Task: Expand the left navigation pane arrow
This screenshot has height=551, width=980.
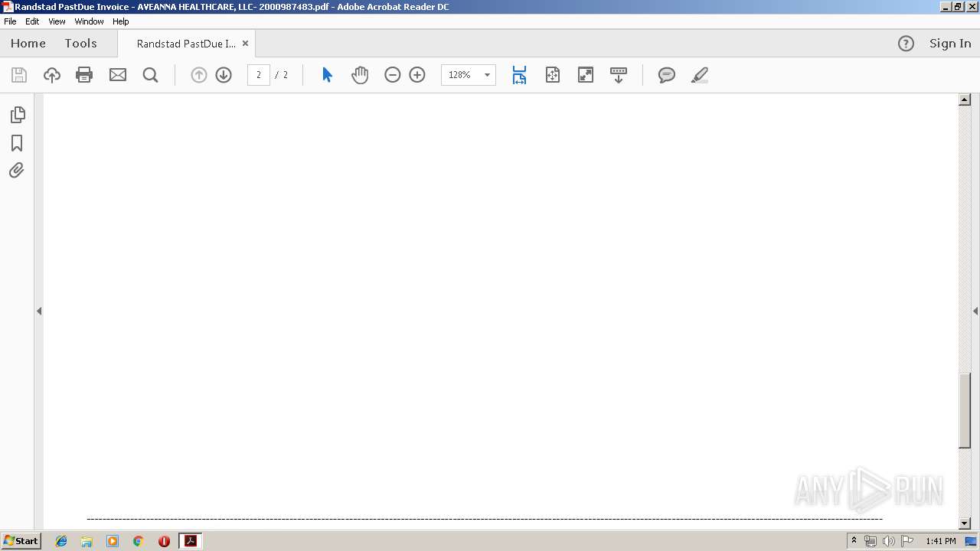Action: tap(39, 311)
